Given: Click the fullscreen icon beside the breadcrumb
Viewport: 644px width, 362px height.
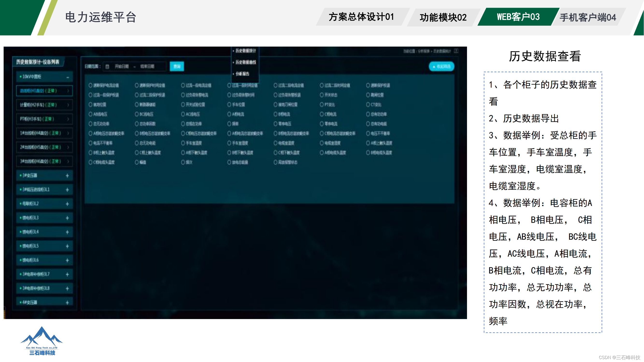Looking at the screenshot, I should pos(456,51).
